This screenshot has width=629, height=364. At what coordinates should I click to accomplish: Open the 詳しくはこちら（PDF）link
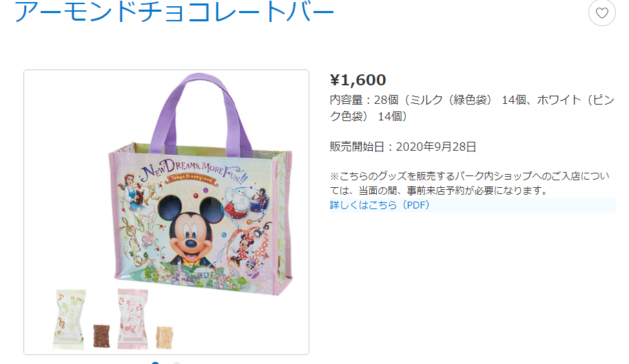coord(380,205)
